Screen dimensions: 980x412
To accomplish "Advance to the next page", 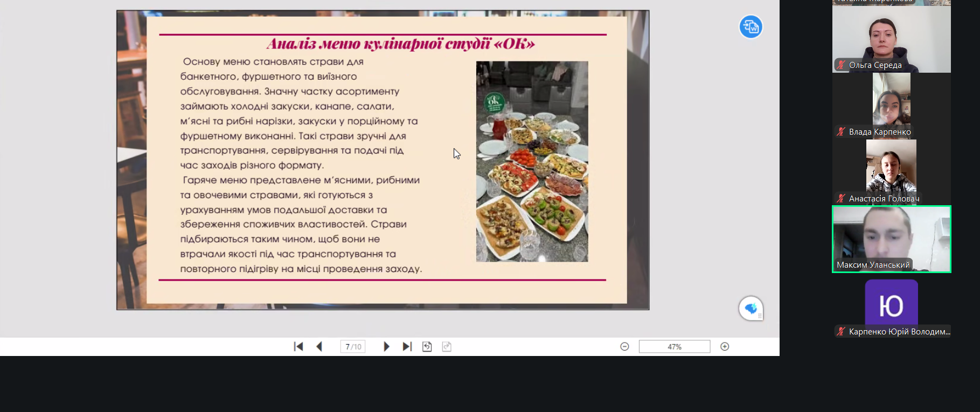I will point(386,347).
